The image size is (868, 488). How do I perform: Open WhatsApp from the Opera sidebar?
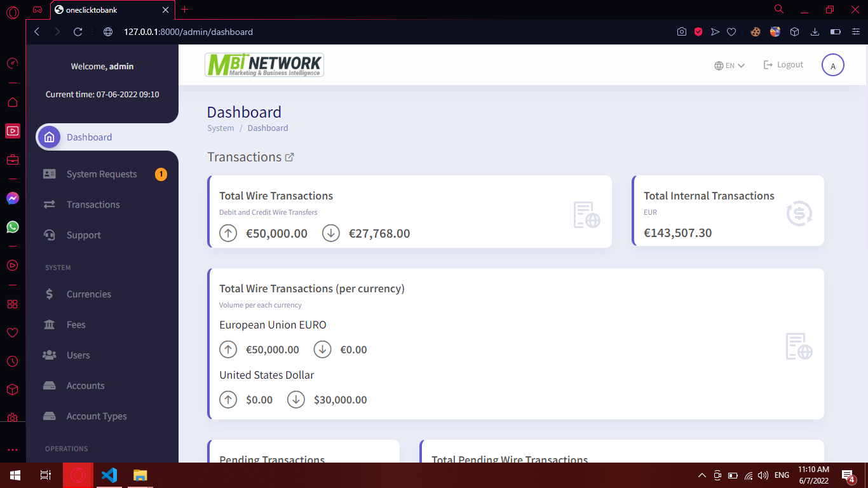click(13, 227)
